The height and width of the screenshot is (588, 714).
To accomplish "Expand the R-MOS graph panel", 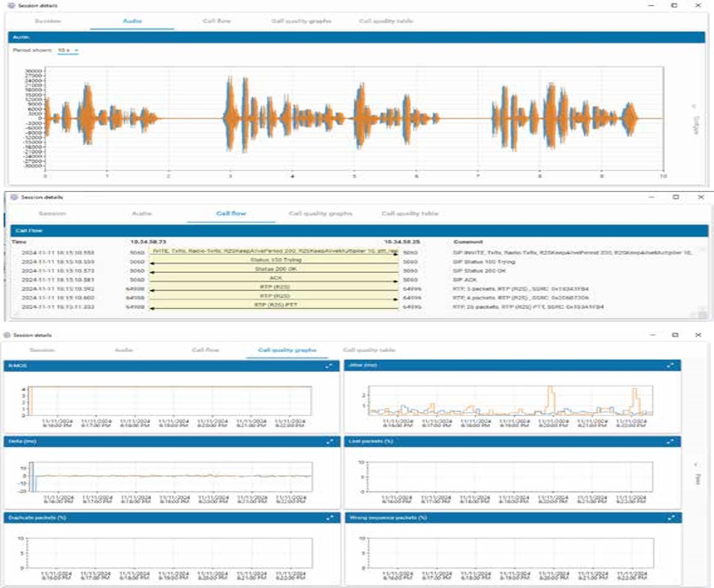I will point(330,366).
